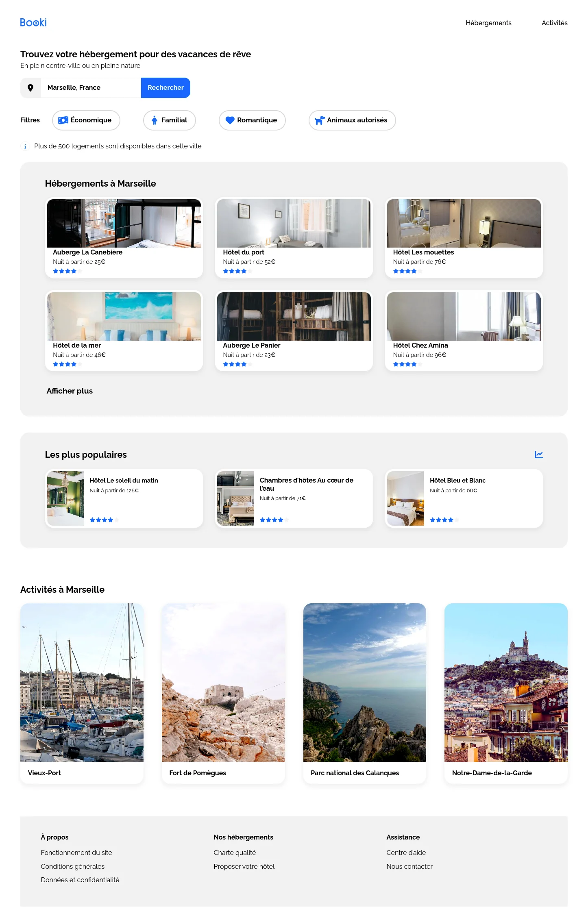
Task: Click Afficher plus link
Action: (70, 391)
